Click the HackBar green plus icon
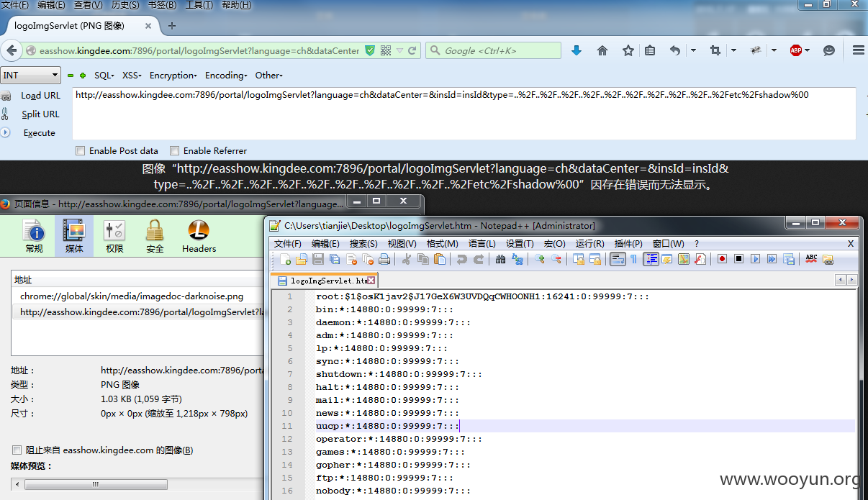 click(x=83, y=76)
